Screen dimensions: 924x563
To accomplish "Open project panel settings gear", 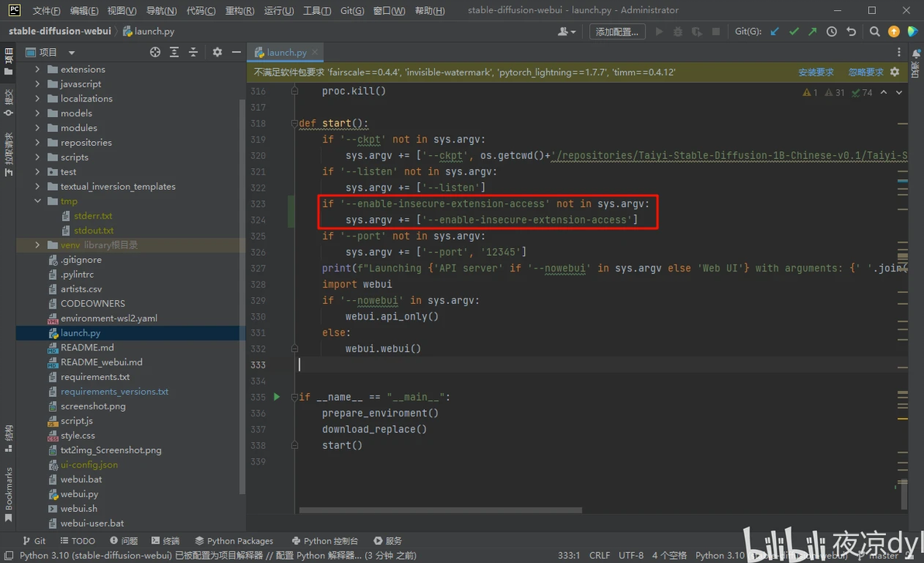I will 218,53.
